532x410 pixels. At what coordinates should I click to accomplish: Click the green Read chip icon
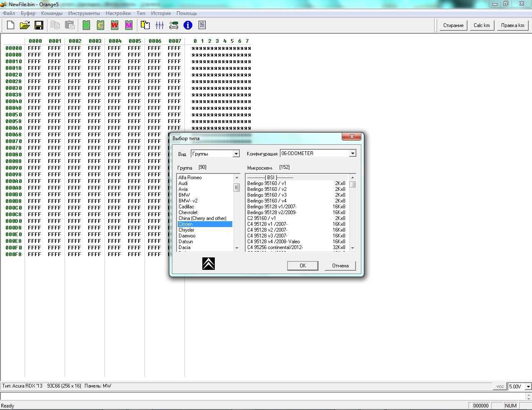coord(86,25)
